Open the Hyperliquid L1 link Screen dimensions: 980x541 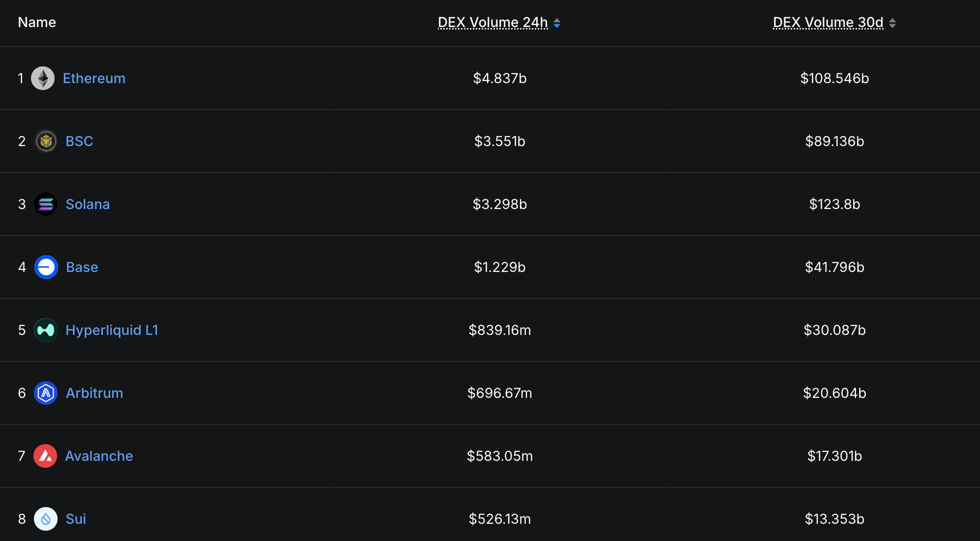112,330
